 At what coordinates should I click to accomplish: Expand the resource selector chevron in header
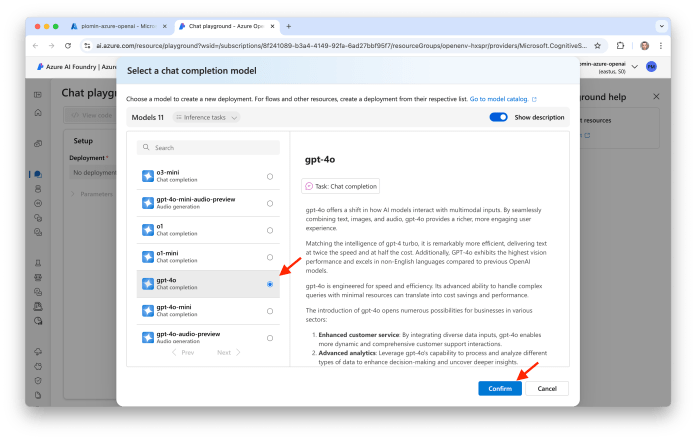[635, 67]
